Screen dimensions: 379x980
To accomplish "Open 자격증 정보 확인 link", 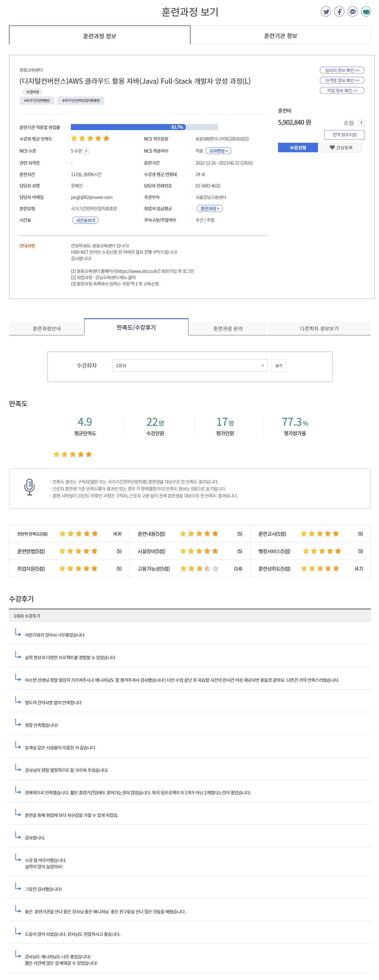I will pyautogui.click(x=342, y=80).
